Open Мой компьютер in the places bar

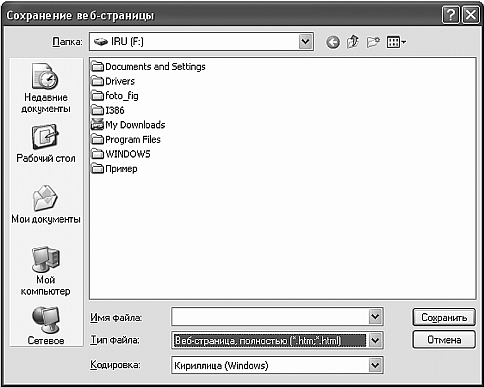(46, 271)
